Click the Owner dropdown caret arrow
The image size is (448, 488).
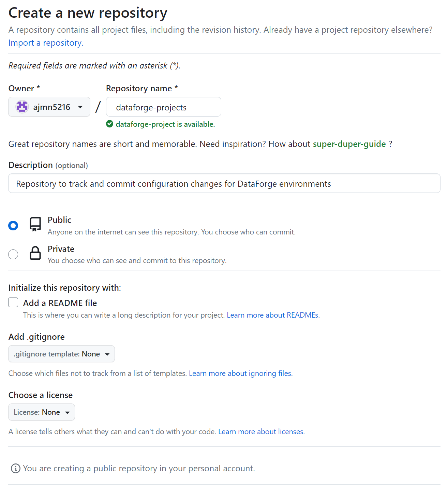(x=80, y=107)
